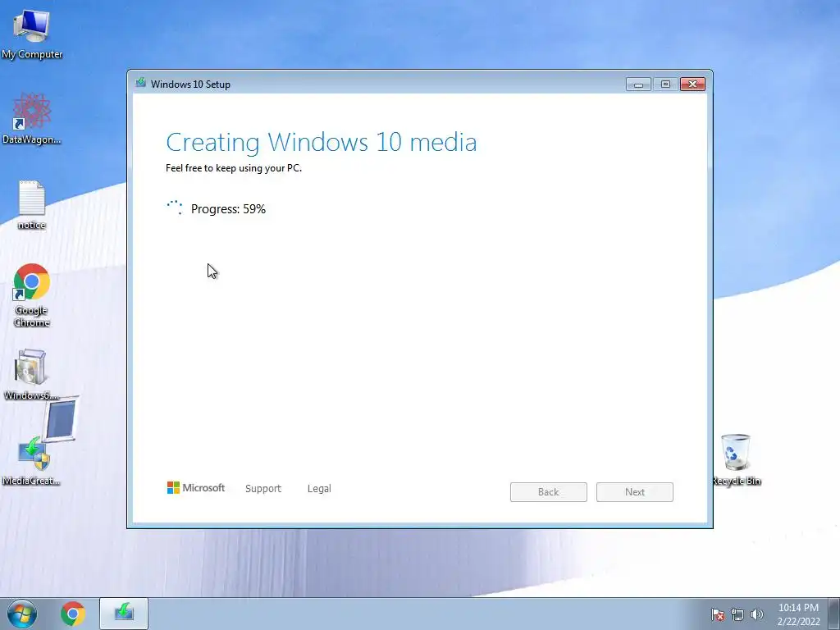840x630 pixels.
Task: Click the Creating Windows 10 media heading
Action: click(322, 142)
